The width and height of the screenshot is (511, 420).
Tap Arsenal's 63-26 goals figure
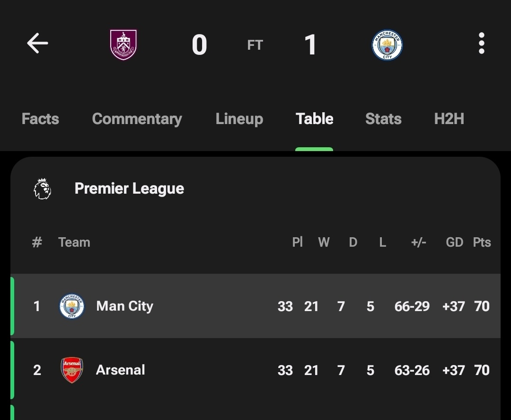[412, 370]
